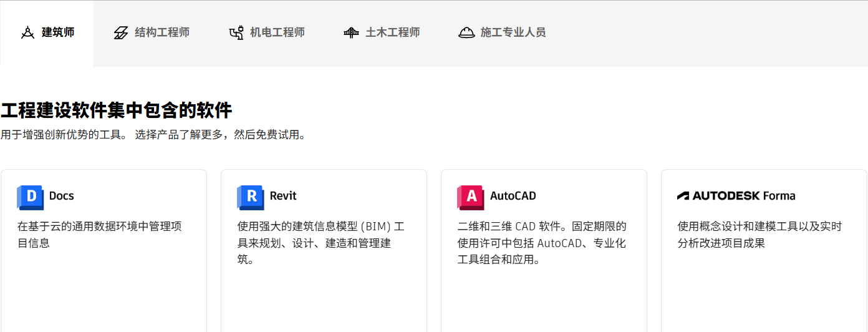Click the bridge icon beside 土木工程师
This screenshot has height=332, width=868.
point(352,32)
